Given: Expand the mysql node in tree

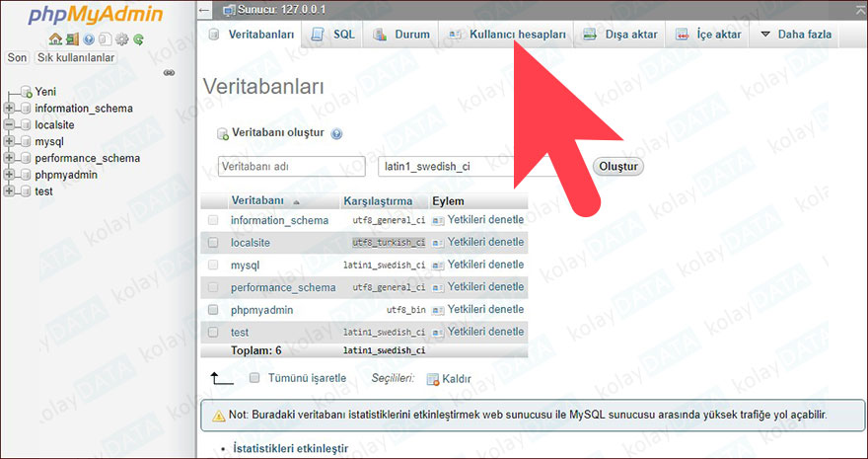Looking at the screenshot, I should tap(9, 142).
